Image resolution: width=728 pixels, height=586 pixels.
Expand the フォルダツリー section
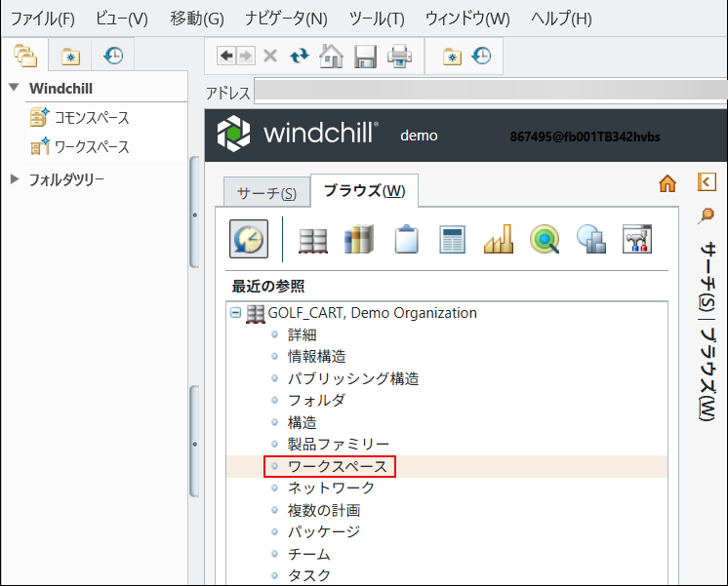(x=15, y=179)
